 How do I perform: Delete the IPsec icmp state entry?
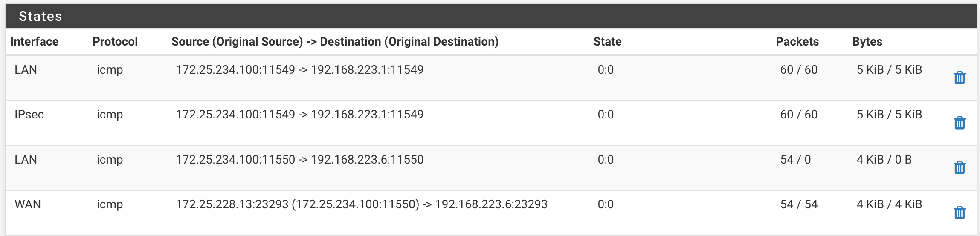[x=959, y=123]
